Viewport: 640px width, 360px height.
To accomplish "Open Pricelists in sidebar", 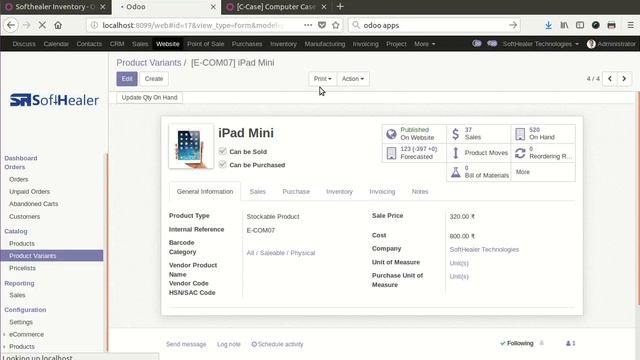I will [x=22, y=268].
